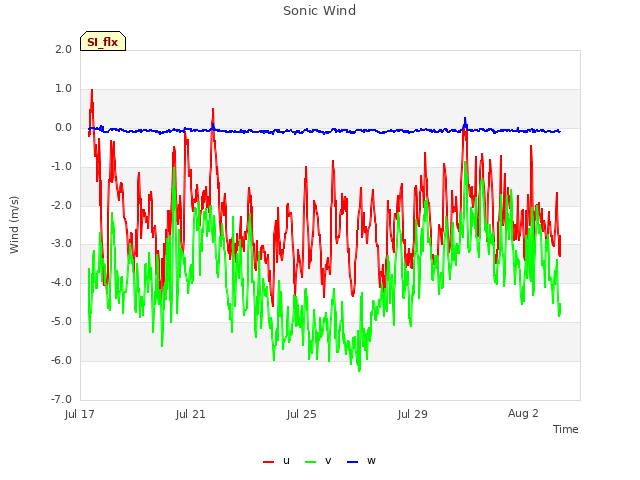Click the SI_flx label tag
Image resolution: width=640 pixels, height=480 pixels.
[103, 41]
